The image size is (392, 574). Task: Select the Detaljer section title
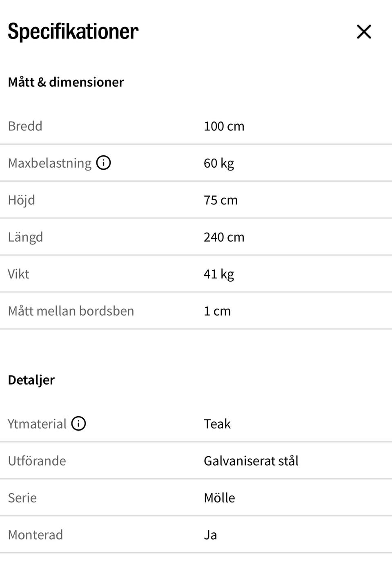(31, 380)
